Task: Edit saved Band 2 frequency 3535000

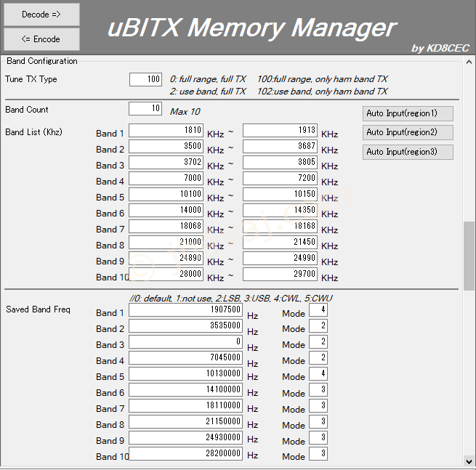Action: (185, 326)
